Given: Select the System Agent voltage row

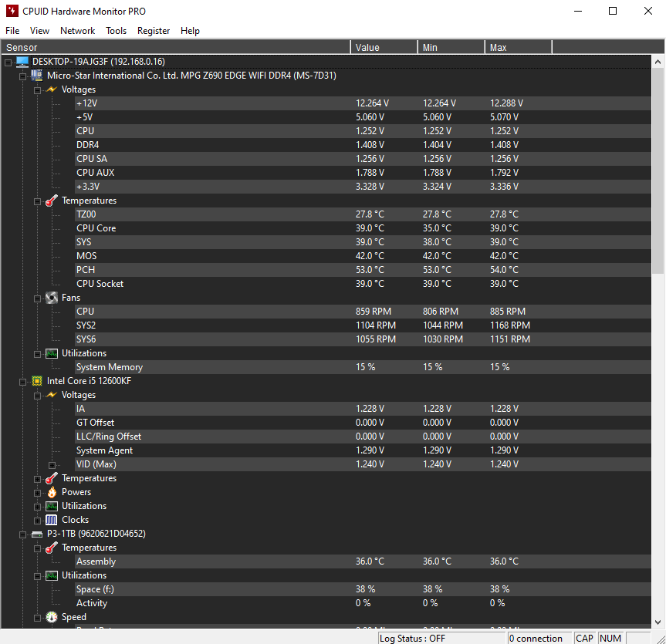Looking at the screenshot, I should [x=363, y=450].
